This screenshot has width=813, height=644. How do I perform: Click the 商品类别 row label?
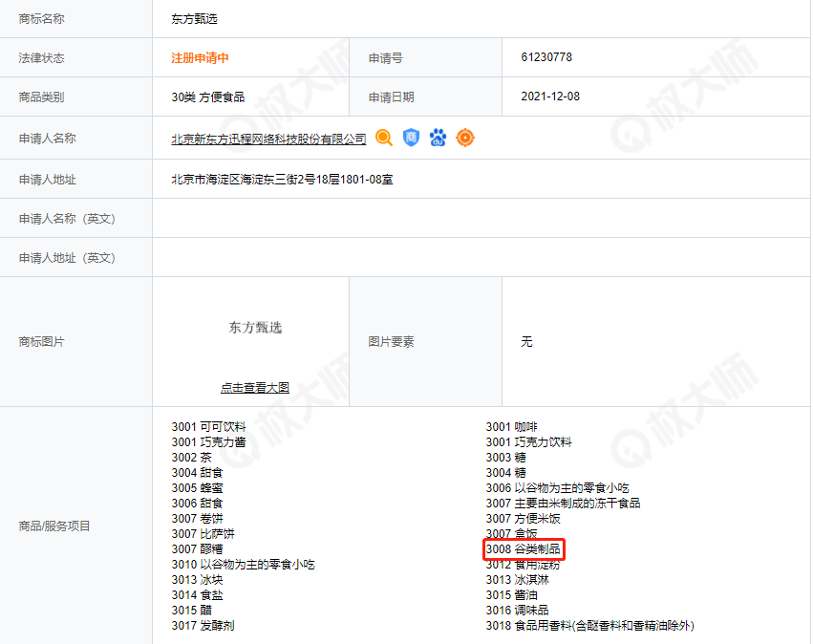click(41, 97)
